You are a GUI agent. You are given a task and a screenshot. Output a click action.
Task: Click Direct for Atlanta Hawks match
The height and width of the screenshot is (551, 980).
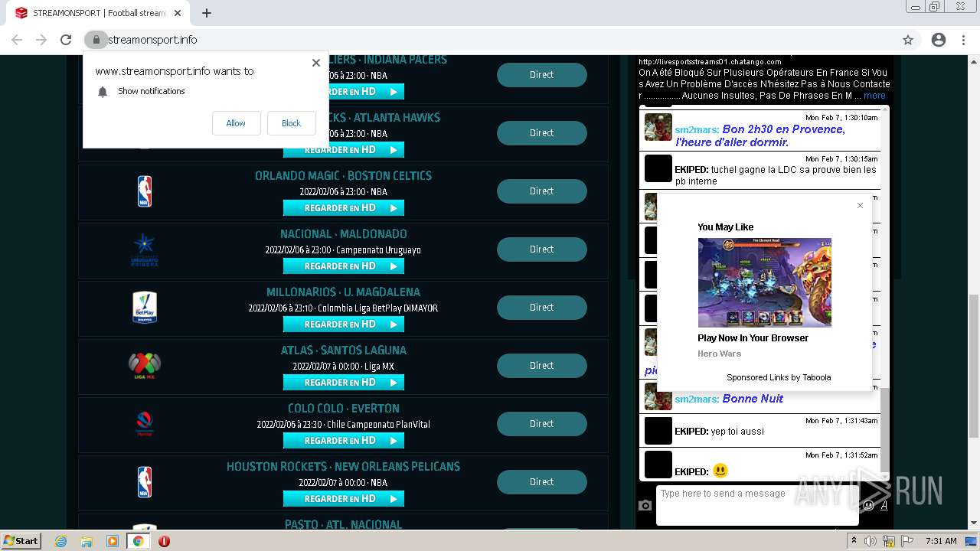(541, 133)
